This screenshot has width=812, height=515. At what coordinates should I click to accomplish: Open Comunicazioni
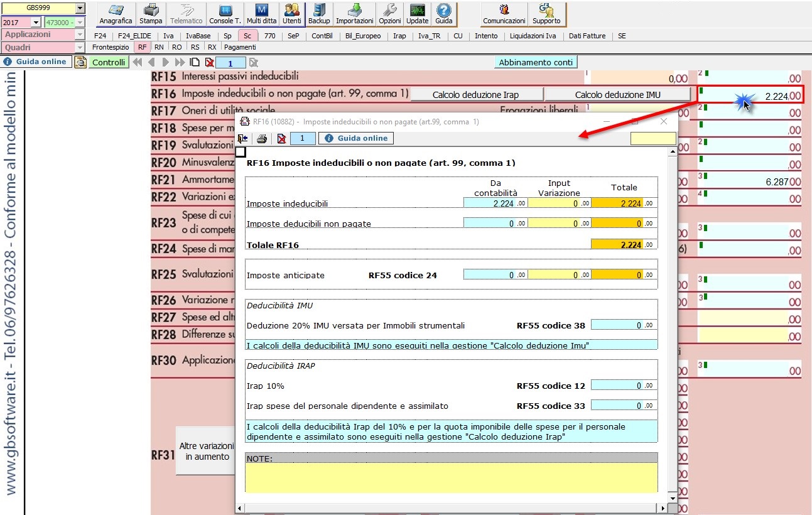coord(504,14)
